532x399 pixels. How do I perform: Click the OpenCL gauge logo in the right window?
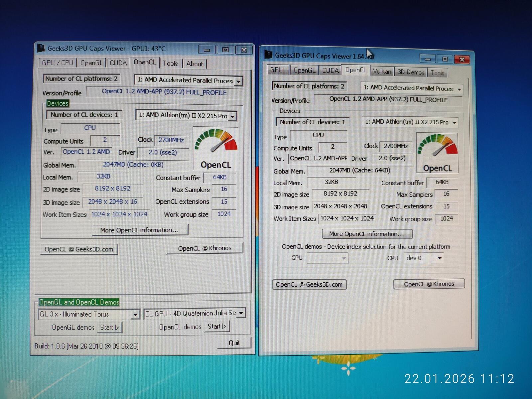click(437, 153)
